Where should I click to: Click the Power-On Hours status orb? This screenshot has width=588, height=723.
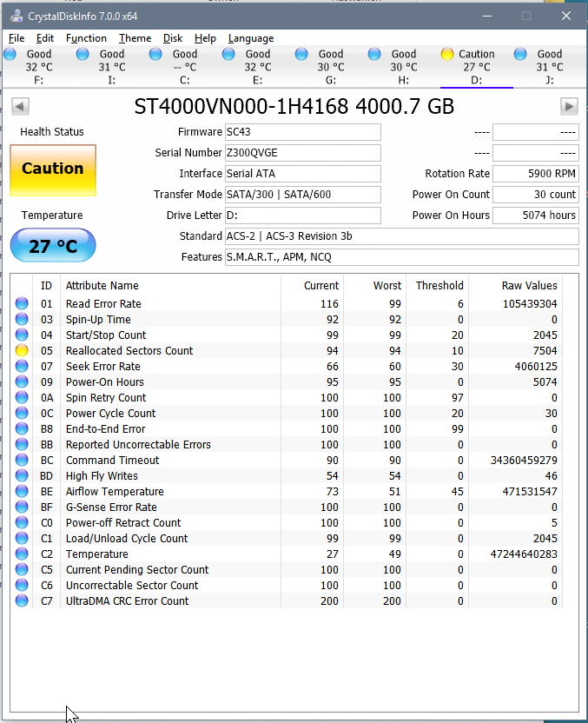tap(22, 381)
